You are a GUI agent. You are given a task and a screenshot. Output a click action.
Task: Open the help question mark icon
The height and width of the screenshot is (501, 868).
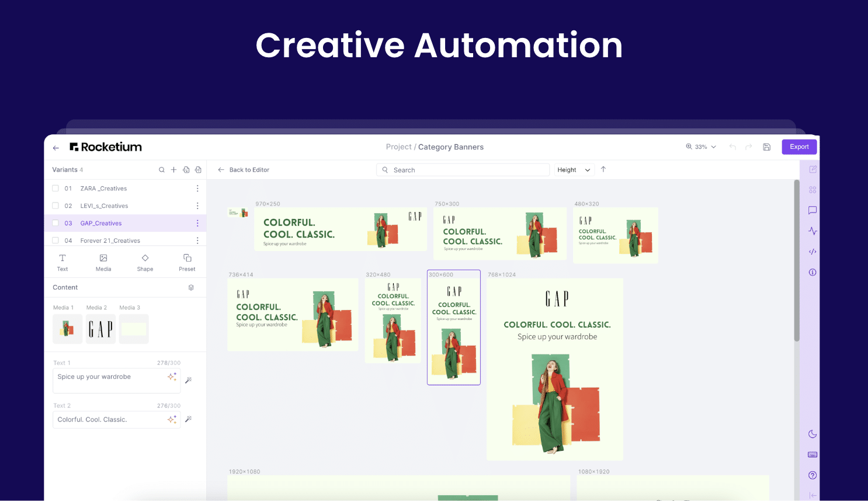[x=813, y=475]
